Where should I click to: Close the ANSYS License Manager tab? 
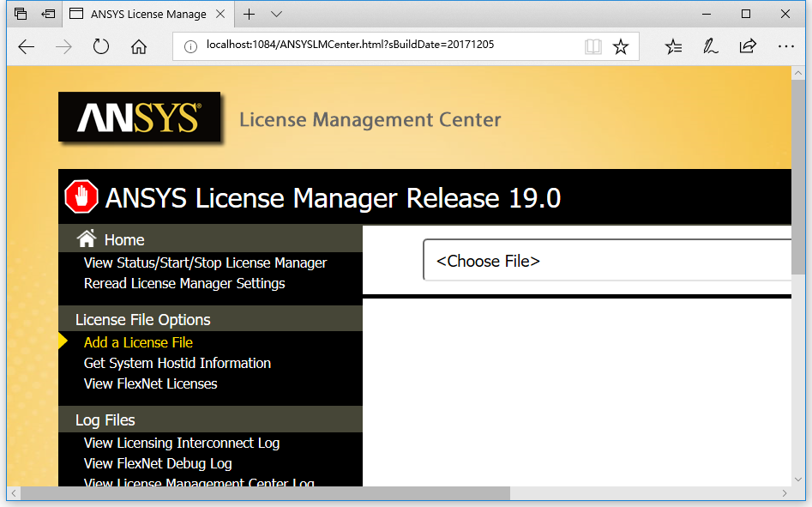220,14
